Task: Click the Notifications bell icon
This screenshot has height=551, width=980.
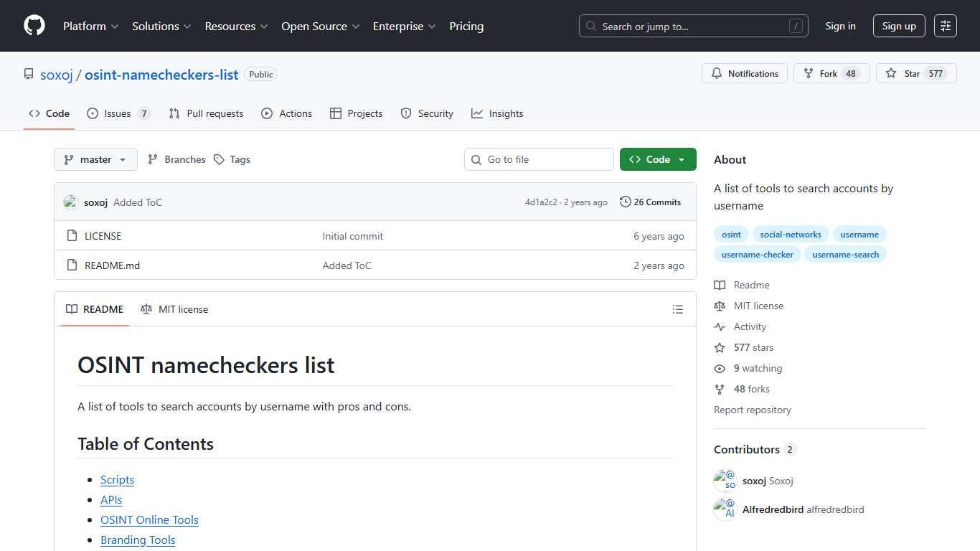Action: click(x=717, y=73)
